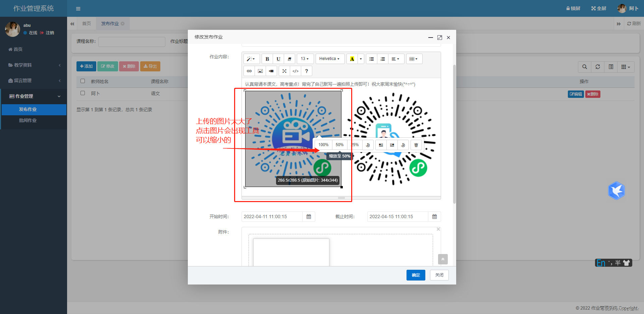Open the paragraph alignment dropdown
Viewport: 644px width, 314px height.
click(x=396, y=59)
